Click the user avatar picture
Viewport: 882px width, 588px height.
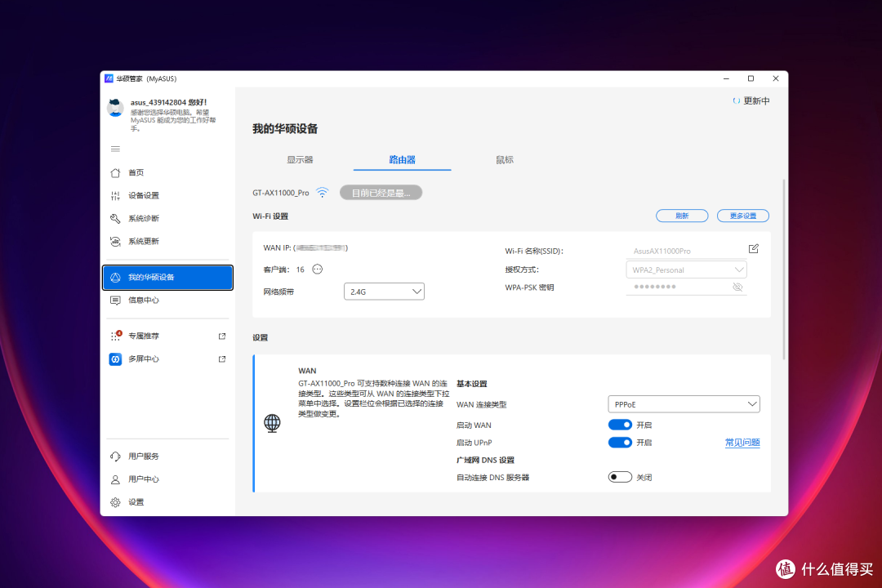pos(115,108)
